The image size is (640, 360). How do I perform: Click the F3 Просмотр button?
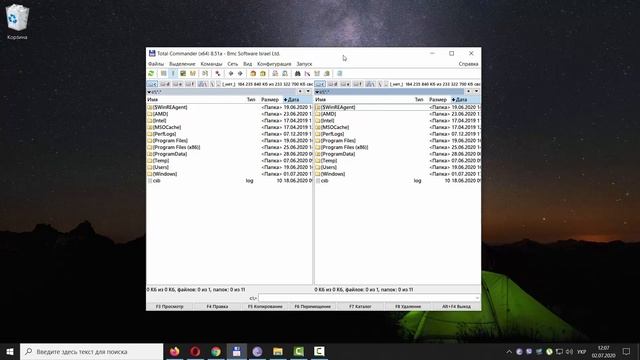(x=170, y=307)
